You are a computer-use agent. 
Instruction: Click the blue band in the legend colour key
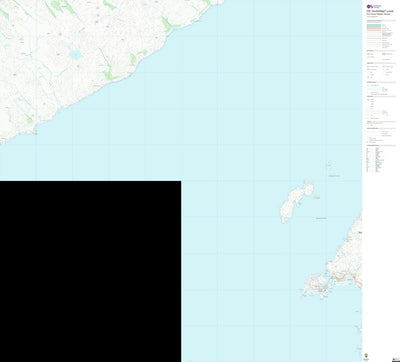click(x=374, y=25)
